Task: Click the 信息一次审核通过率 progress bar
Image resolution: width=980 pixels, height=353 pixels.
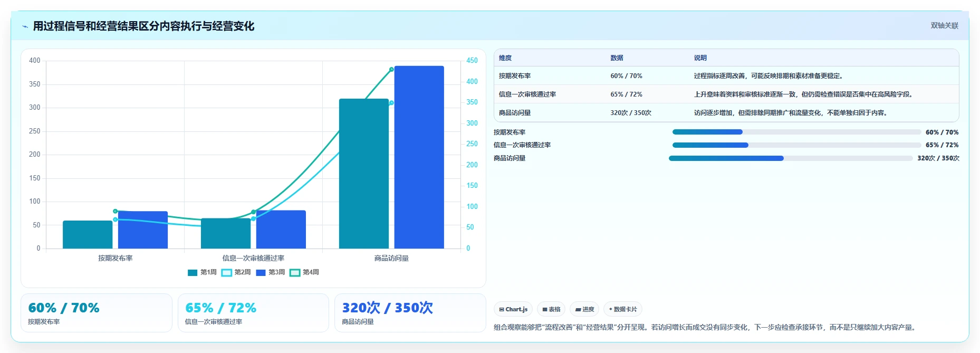Action: click(796, 145)
